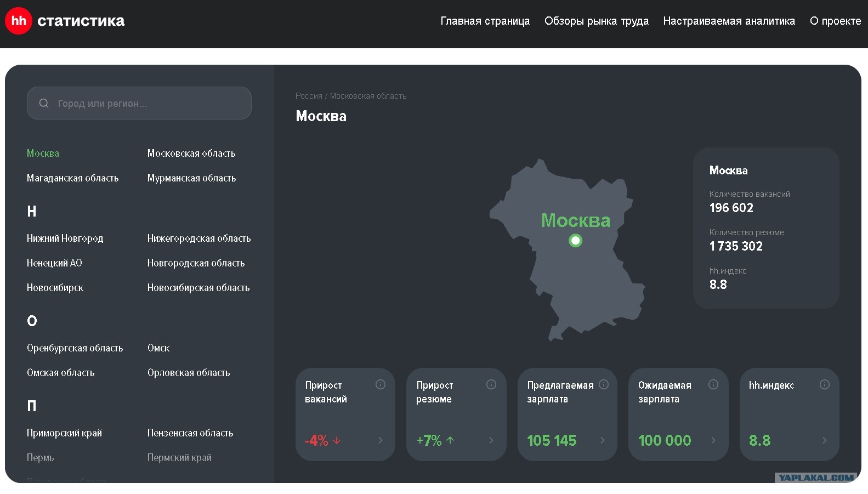The width and height of the screenshot is (868, 494).
Task: Open info icon on Предлагаемая зарплата card
Action: (604, 384)
